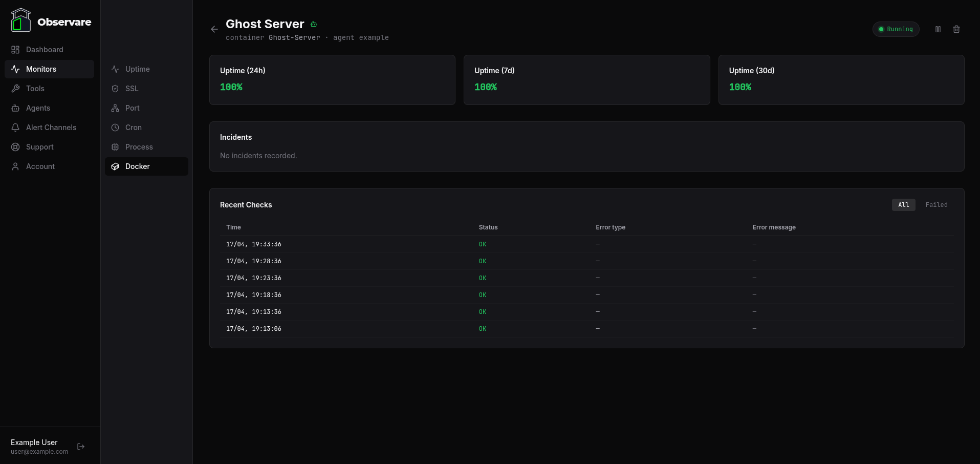Enable the All checks filter
The image size is (980, 464).
coord(903,205)
